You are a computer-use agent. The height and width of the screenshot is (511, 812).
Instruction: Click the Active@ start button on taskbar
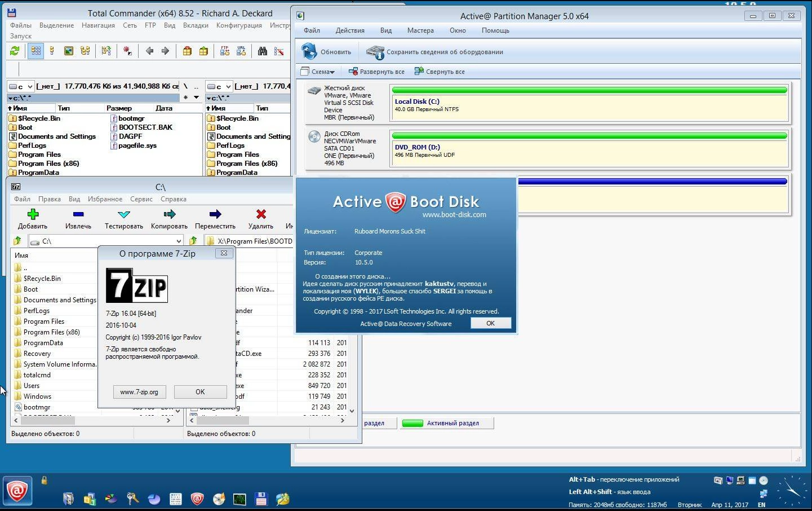tap(17, 490)
